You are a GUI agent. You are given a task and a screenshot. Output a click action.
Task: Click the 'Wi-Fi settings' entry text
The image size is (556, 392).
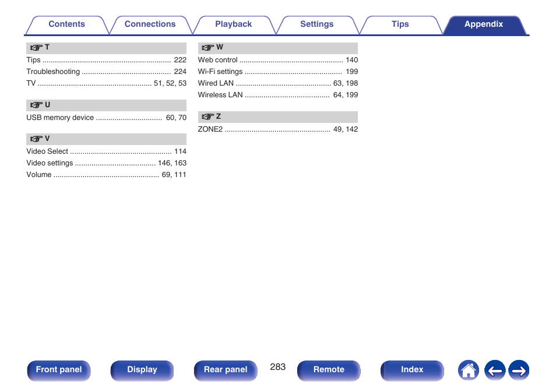(220, 72)
